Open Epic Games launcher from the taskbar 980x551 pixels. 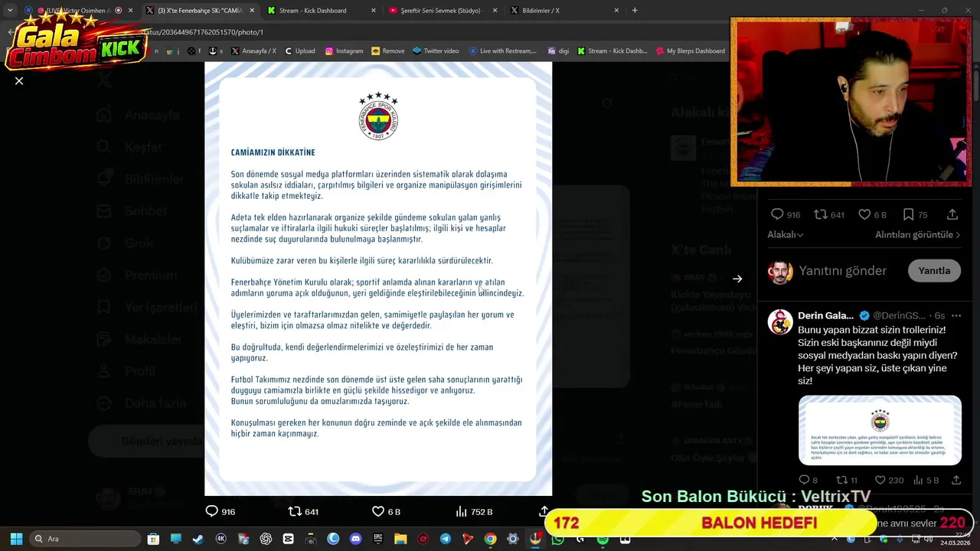pos(378,539)
